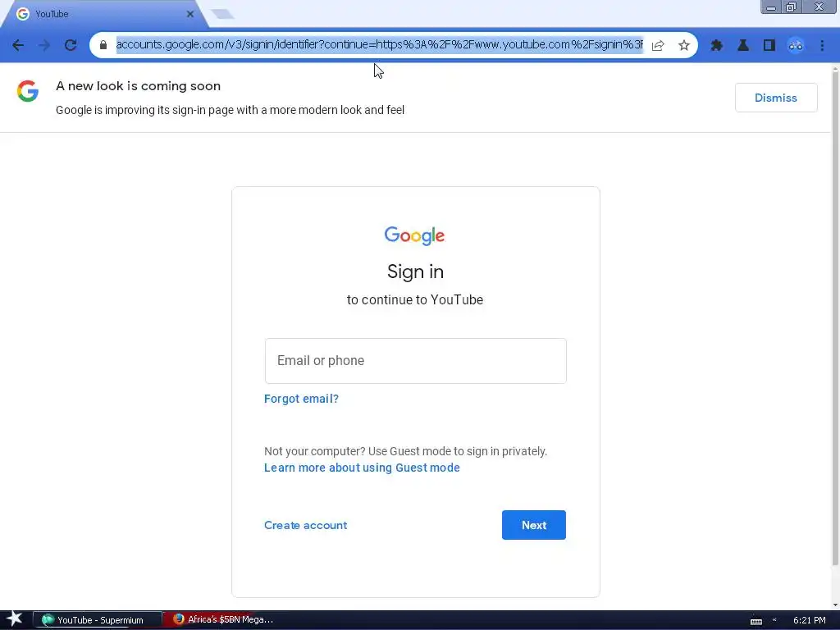Go back using the browser back arrow
Image resolution: width=840 pixels, height=630 pixels.
tap(18, 45)
